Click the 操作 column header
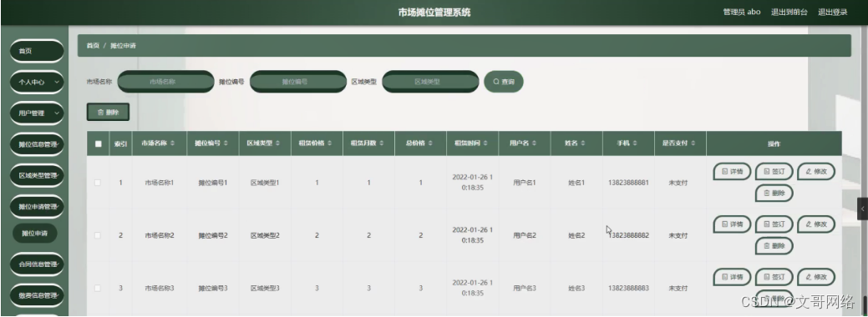Image resolution: width=868 pixels, height=317 pixels. click(x=774, y=143)
